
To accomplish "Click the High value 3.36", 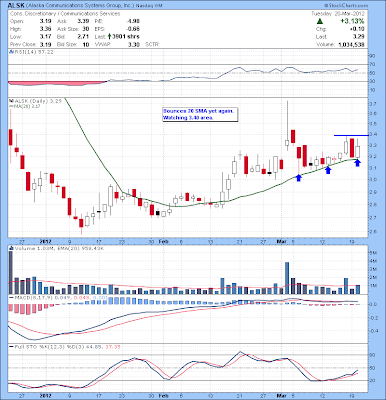I will (x=45, y=29).
